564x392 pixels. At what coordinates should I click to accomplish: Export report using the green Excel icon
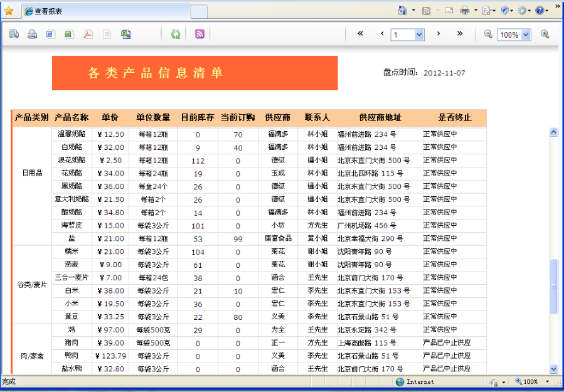click(x=68, y=34)
